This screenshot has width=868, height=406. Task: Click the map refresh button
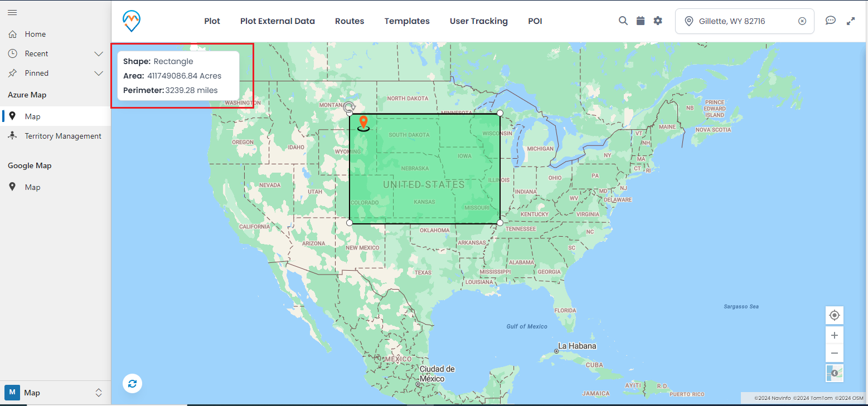[x=132, y=383]
